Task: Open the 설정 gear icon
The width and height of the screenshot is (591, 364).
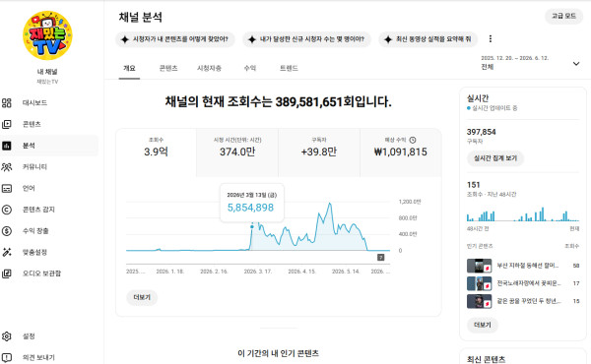Action: pos(7,336)
